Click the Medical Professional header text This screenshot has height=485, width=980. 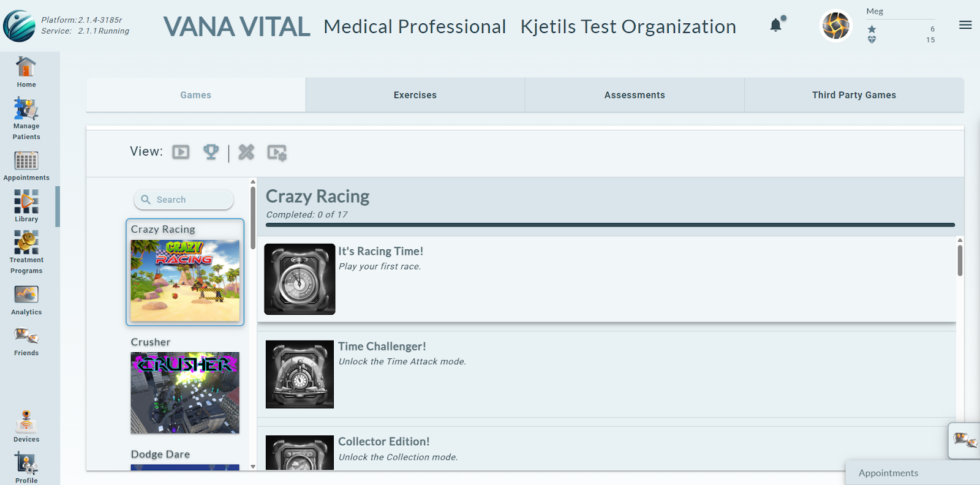click(415, 26)
